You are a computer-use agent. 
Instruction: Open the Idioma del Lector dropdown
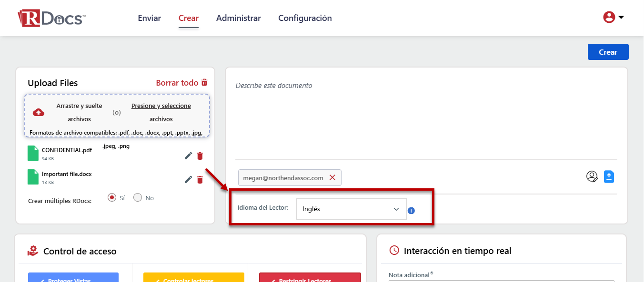pos(351,209)
